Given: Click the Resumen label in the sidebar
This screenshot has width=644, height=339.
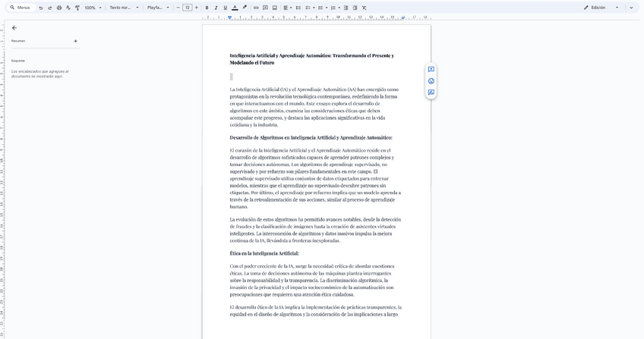Looking at the screenshot, I should (18, 41).
